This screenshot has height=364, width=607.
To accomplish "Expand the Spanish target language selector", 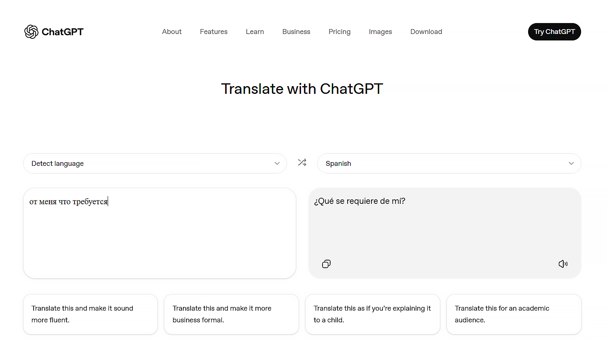I will tap(449, 163).
